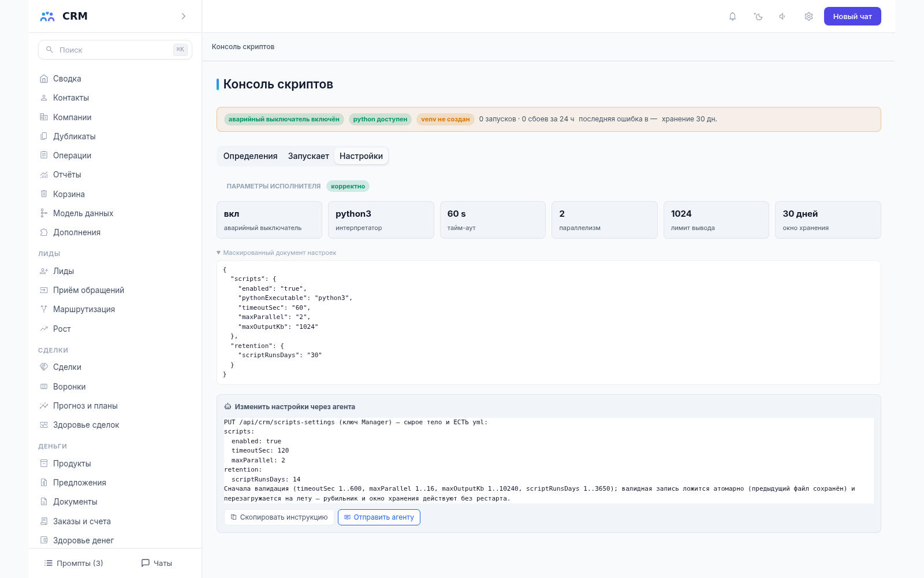Viewport: 924px width, 578px height.
Task: Click Изменить настройки через агента heading
Action: pyautogui.click(x=295, y=407)
